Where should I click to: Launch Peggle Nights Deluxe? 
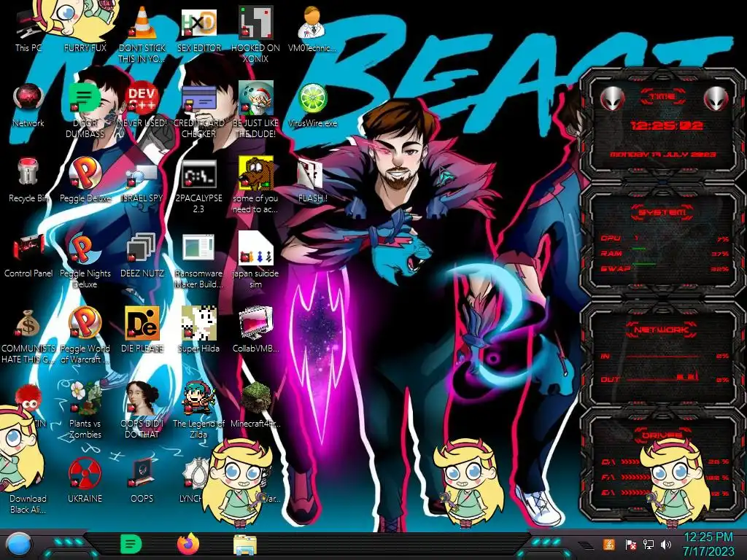coord(85,260)
